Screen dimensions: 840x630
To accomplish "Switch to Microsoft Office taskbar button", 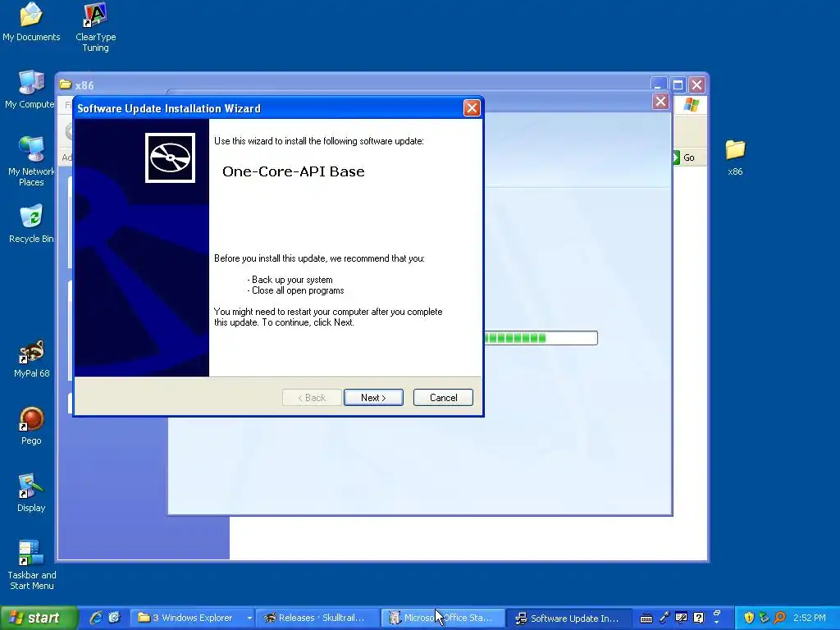I will tap(442, 618).
